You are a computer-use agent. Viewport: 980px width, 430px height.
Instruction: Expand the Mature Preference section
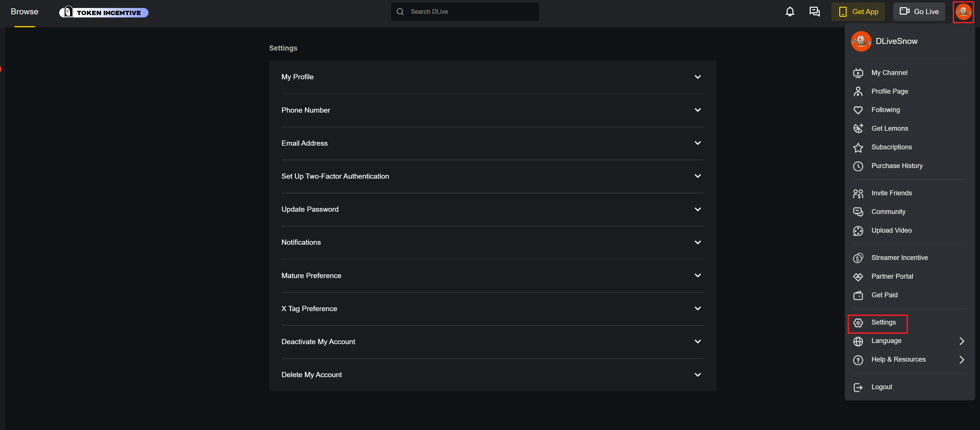click(697, 275)
